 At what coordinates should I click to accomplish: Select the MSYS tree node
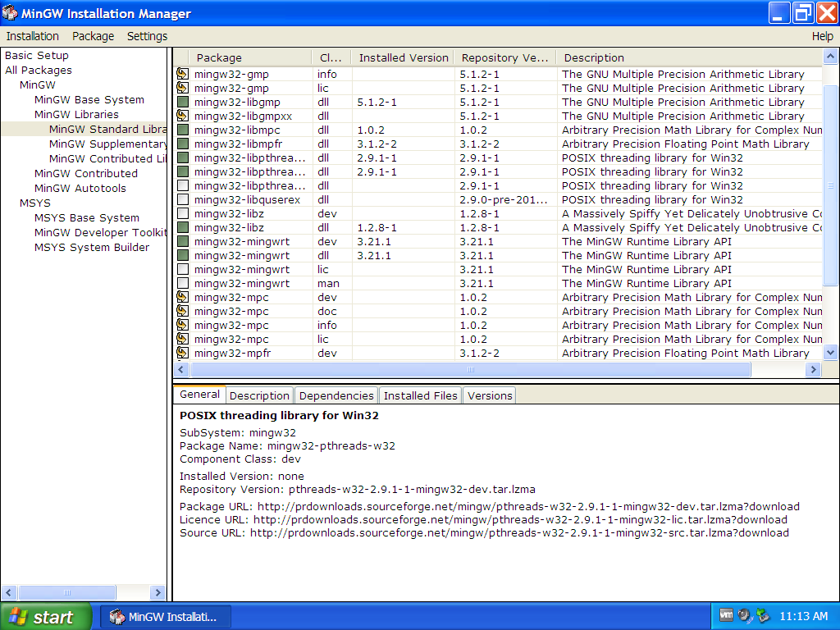(x=35, y=203)
